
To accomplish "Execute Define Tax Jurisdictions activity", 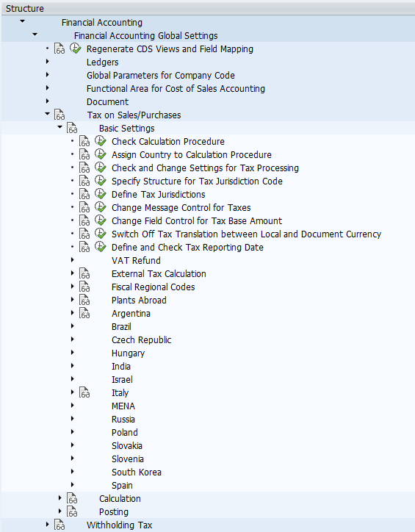I will pyautogui.click(x=101, y=194).
